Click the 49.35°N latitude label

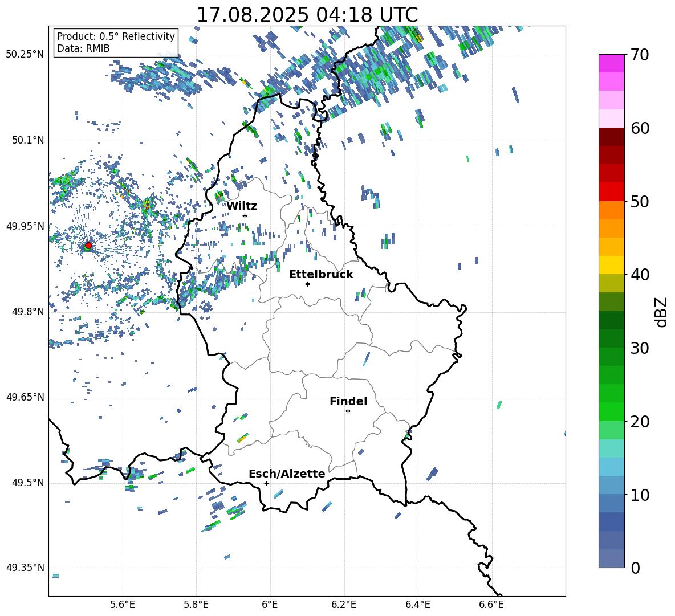[x=25, y=568]
